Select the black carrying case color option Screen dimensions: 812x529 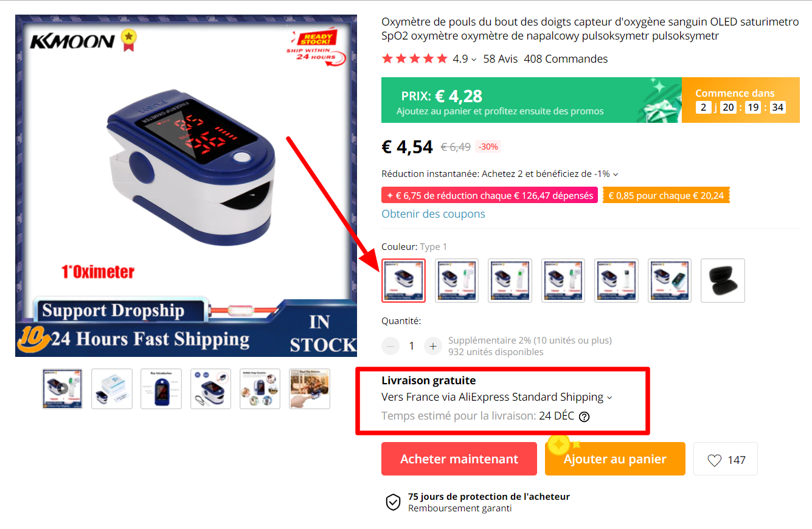(x=723, y=280)
